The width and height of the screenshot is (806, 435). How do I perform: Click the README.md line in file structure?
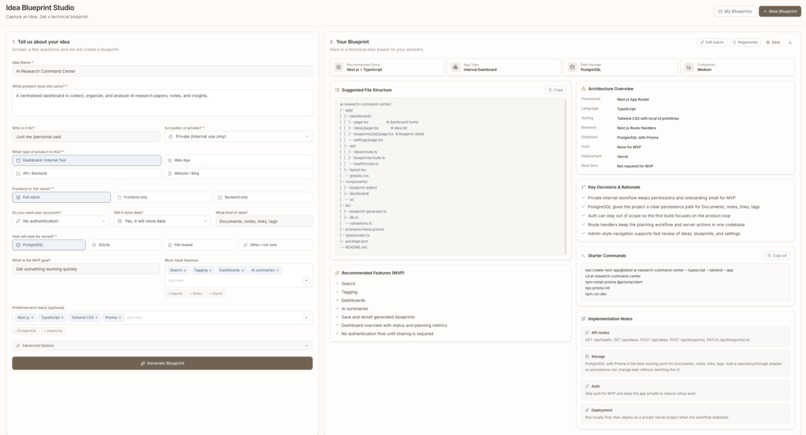(x=356, y=247)
